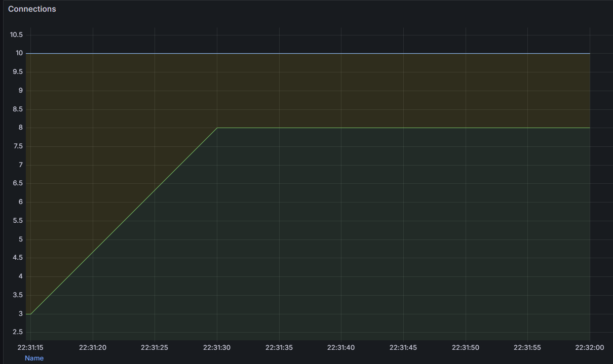
Task: Click the 22:31:45 time axis label
Action: pyautogui.click(x=403, y=348)
